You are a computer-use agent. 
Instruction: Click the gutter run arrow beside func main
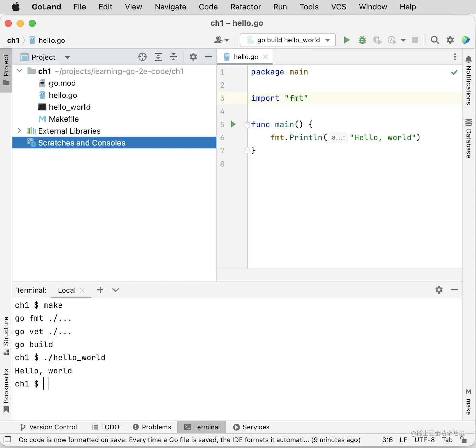click(233, 124)
